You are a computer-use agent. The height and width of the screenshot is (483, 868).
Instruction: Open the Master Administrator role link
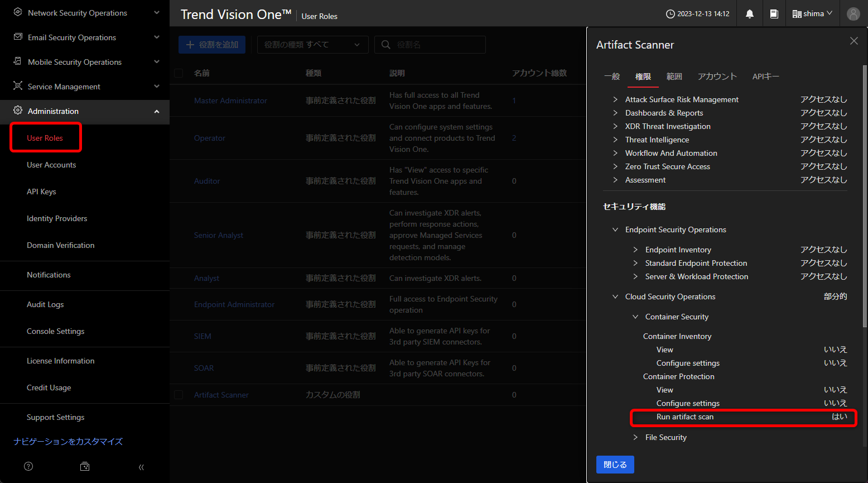point(232,101)
